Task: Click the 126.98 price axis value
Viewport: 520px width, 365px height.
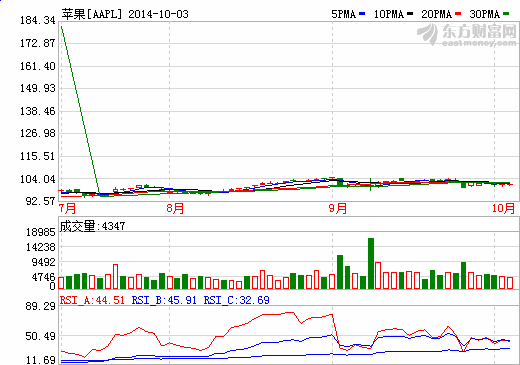Action: pos(38,133)
